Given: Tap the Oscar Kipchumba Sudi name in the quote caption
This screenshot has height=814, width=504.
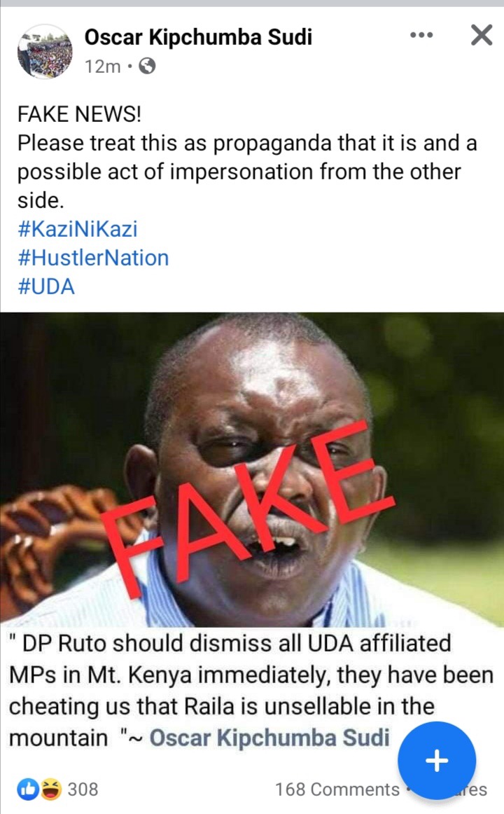Looking at the screenshot, I should 269,738.
